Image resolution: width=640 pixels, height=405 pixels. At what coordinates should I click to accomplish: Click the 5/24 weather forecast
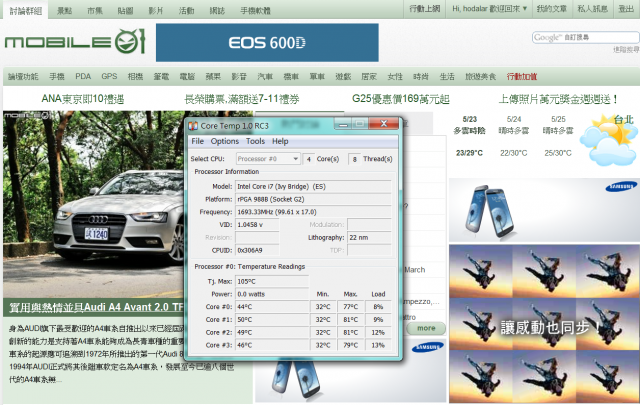[514, 136]
